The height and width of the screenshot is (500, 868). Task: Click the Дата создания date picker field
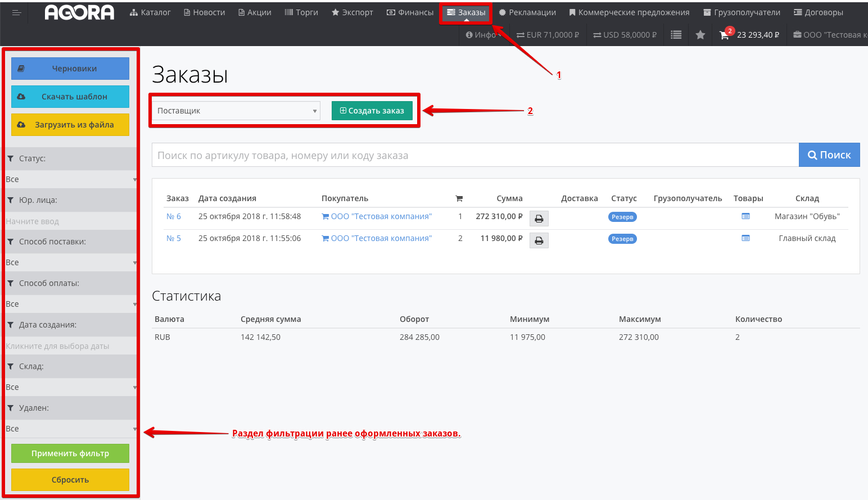[x=70, y=346]
